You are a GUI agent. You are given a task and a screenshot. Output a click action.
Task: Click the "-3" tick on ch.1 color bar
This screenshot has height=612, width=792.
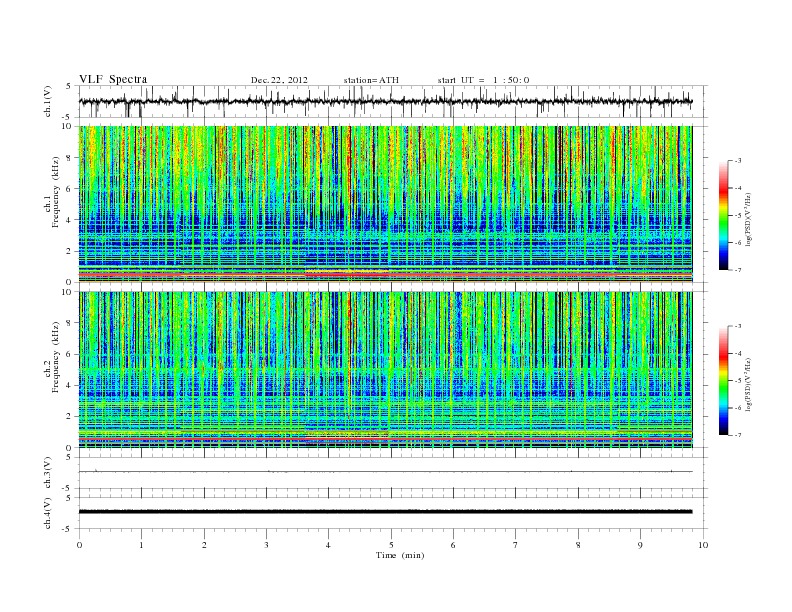click(737, 161)
